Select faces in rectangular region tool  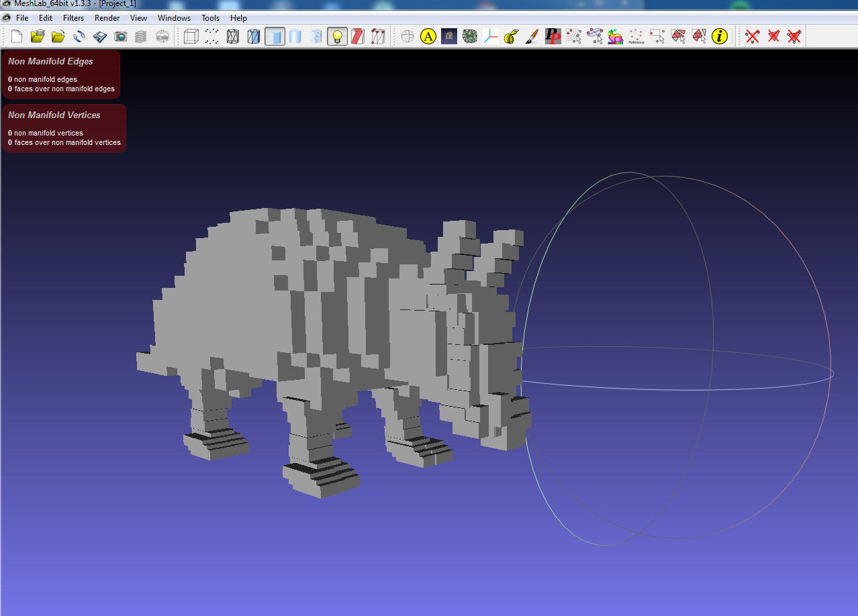678,36
